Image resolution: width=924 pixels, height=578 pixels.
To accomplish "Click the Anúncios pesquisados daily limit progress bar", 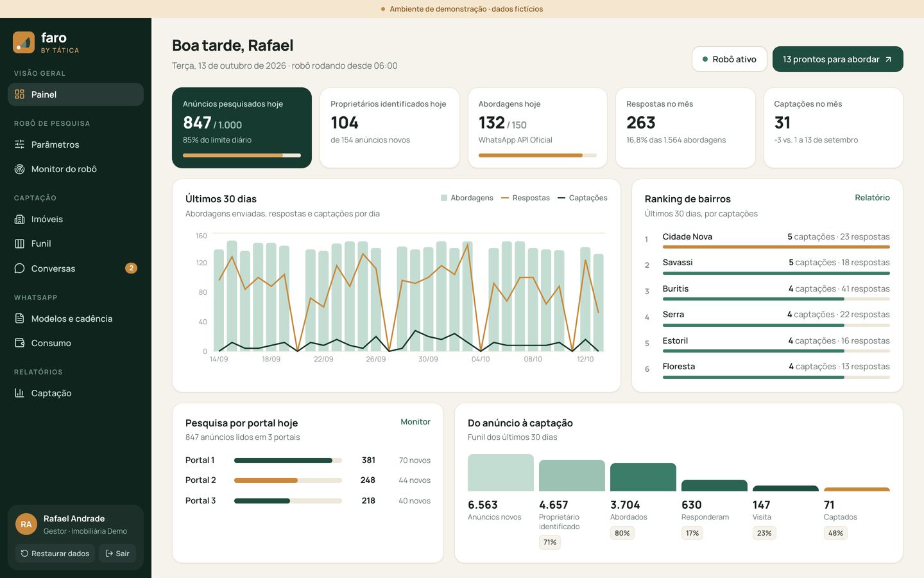I will pyautogui.click(x=242, y=155).
